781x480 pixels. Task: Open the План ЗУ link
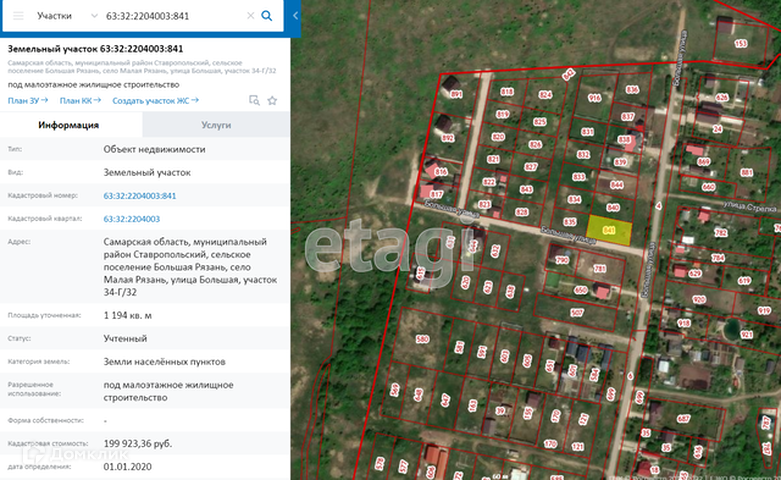(x=28, y=101)
